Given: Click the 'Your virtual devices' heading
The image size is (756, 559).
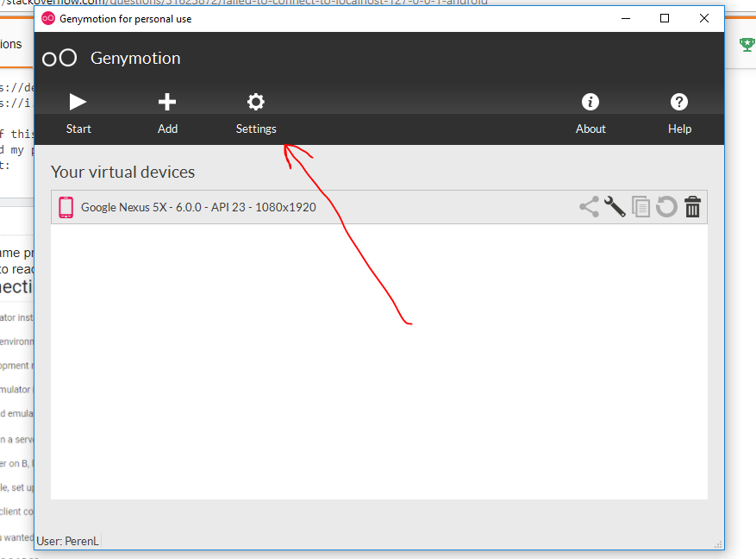Looking at the screenshot, I should click(x=123, y=173).
